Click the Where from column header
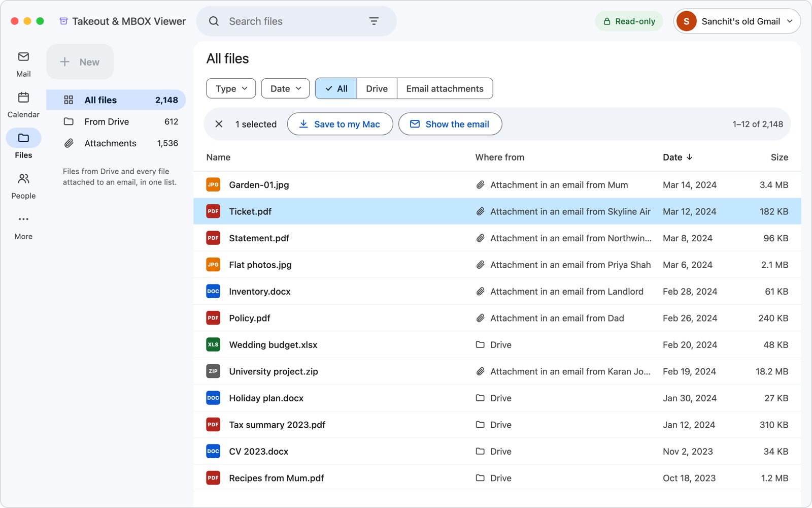Image resolution: width=812 pixels, height=508 pixels. coord(499,157)
